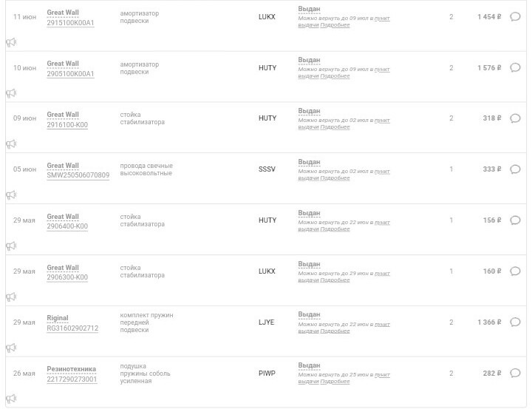This screenshot has width=532, height=409.
Task: Open comment bubble for the 1 454 ₽ order
Action: pos(515,17)
